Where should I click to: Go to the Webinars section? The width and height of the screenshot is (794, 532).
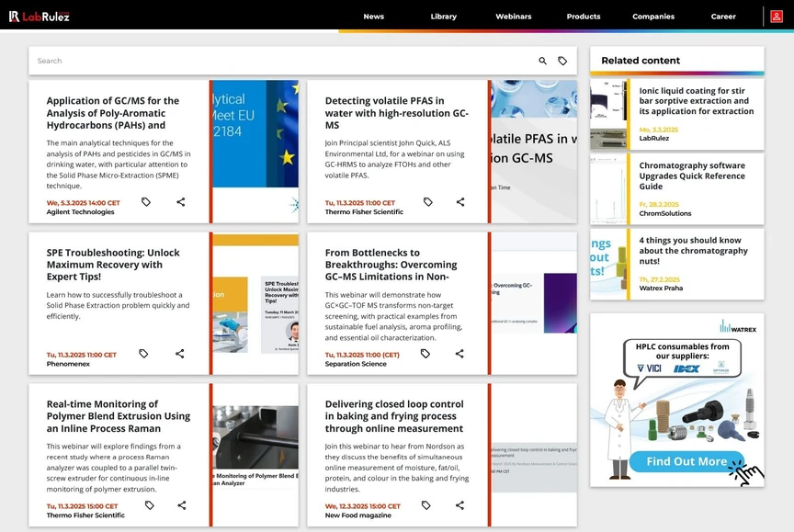click(514, 17)
